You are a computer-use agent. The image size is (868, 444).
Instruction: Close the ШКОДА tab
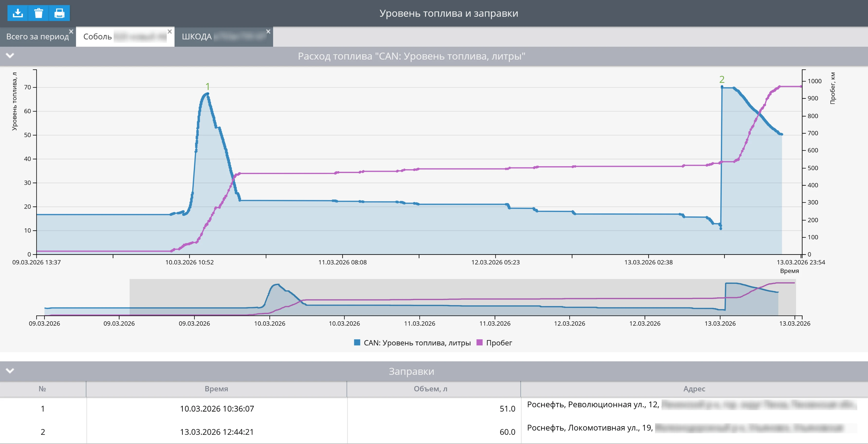pyautogui.click(x=268, y=31)
